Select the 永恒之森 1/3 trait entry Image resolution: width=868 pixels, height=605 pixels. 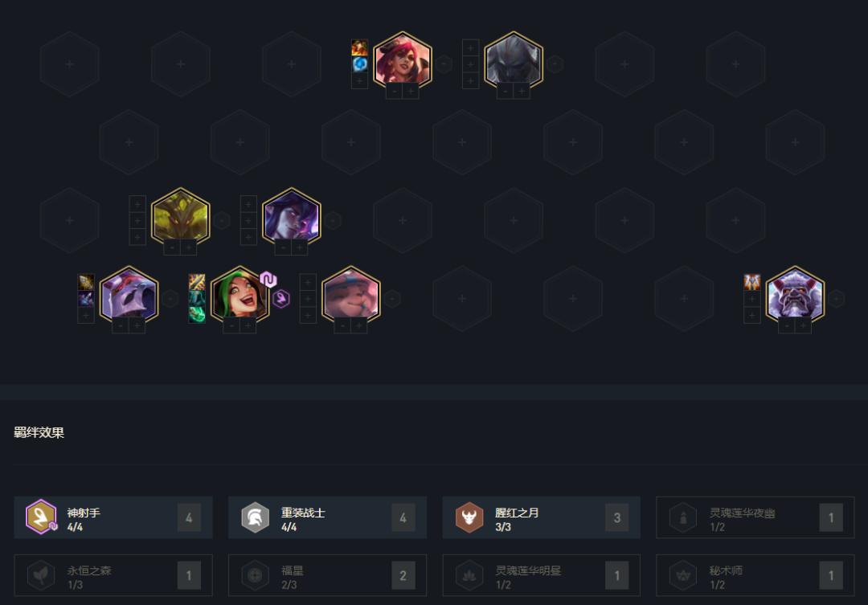point(113,575)
